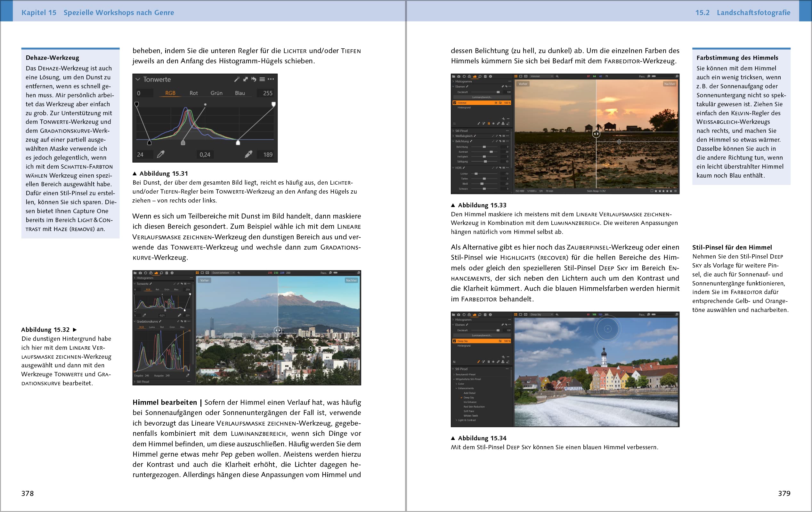This screenshot has width=812, height=512.
Task: Open the Deep Sky layer dropdown above the viewer
Action: [541, 315]
